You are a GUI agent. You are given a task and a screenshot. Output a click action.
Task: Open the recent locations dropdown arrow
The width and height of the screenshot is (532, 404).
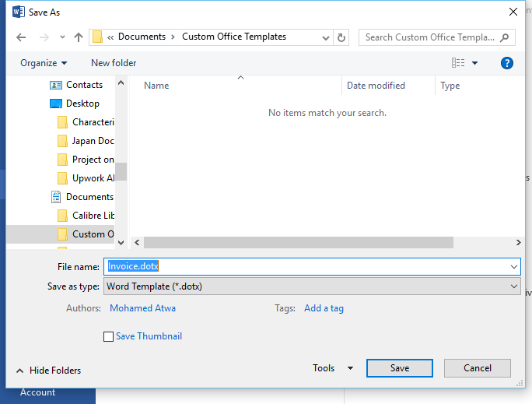[x=62, y=37]
